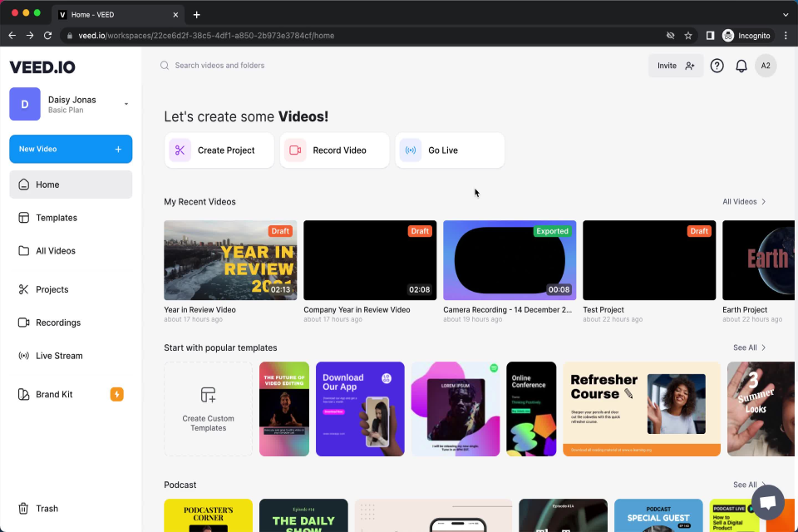Click the browser forward arrow
This screenshot has height=532, width=798.
point(30,36)
